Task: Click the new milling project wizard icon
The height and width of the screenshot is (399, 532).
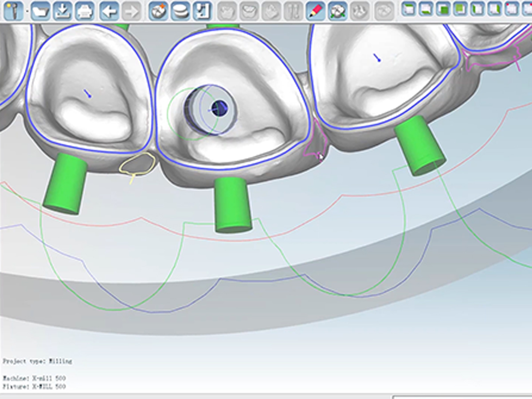Action: [x=12, y=11]
